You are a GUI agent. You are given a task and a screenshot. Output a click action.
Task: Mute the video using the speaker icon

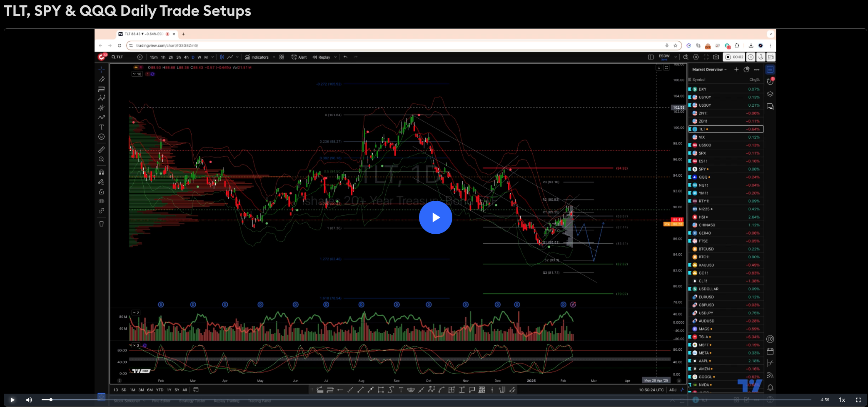(x=29, y=400)
